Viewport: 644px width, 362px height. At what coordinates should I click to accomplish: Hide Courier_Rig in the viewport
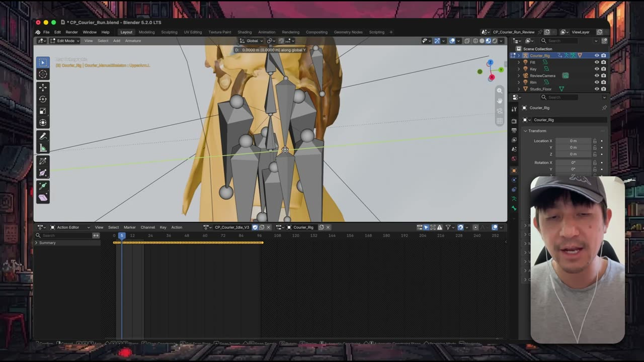point(597,55)
